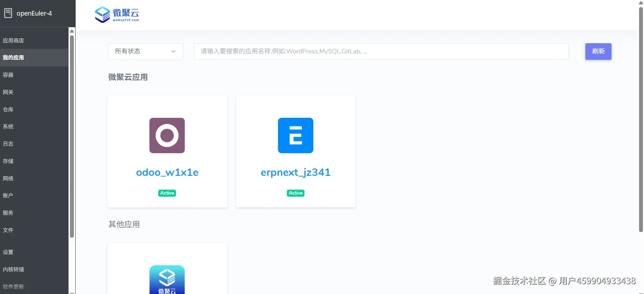Click the sidebar scrollbar up arrow

point(72,31)
